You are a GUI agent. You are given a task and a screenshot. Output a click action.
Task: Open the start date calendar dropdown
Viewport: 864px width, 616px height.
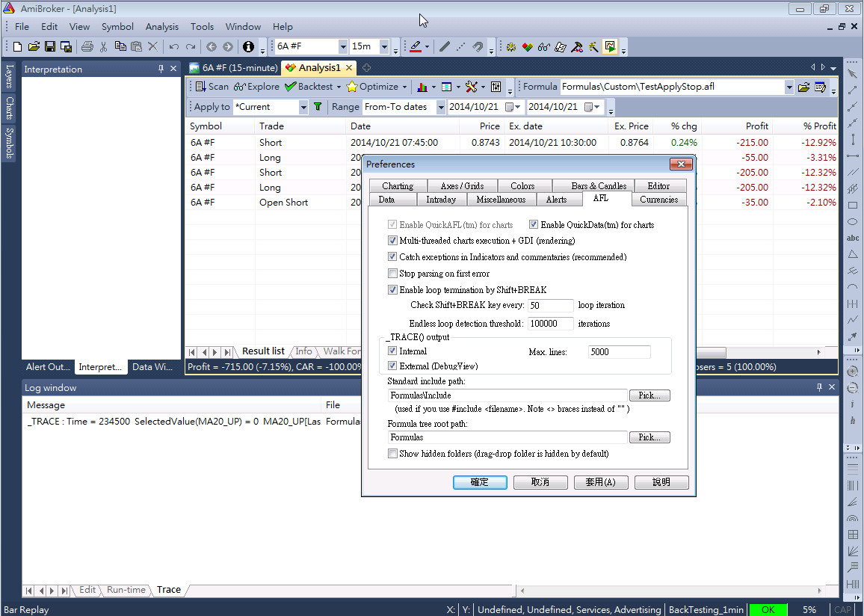513,107
